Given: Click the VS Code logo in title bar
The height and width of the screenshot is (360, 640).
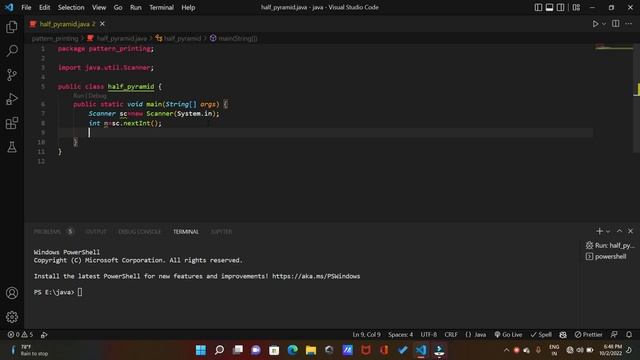Looking at the screenshot, I should click(9, 7).
